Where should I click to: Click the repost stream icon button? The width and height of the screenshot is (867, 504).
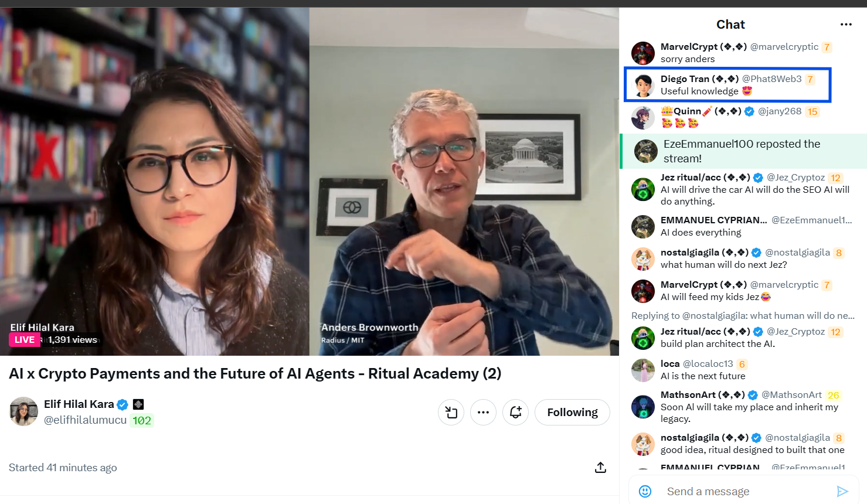451,413
